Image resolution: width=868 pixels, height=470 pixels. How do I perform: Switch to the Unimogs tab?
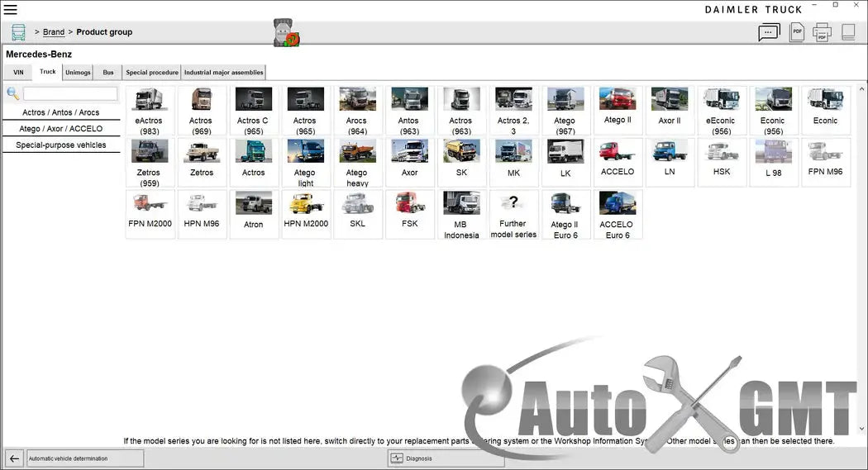pos(78,73)
